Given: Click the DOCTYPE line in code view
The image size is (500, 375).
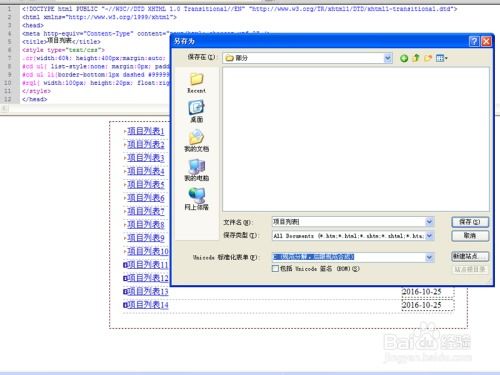Looking at the screenshot, I should point(239,9).
